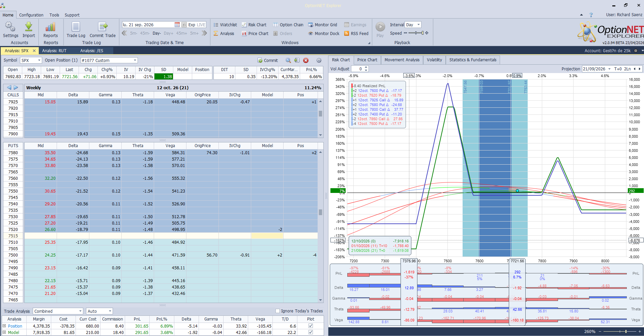
Task: Click the zoom slider in status bar
Action: click(x=620, y=332)
